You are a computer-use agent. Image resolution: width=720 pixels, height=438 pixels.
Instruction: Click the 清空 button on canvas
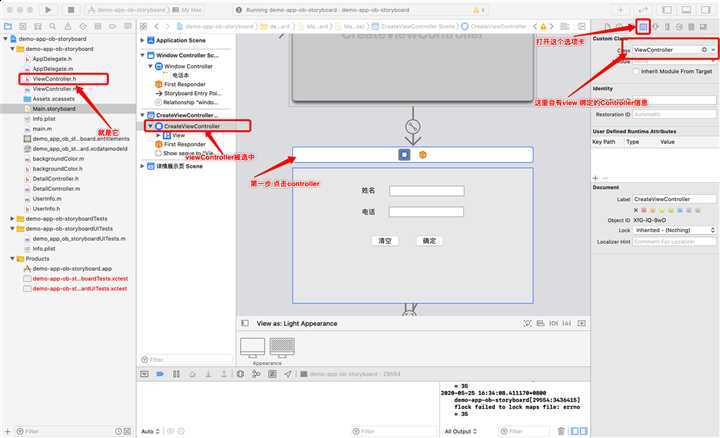click(x=385, y=241)
